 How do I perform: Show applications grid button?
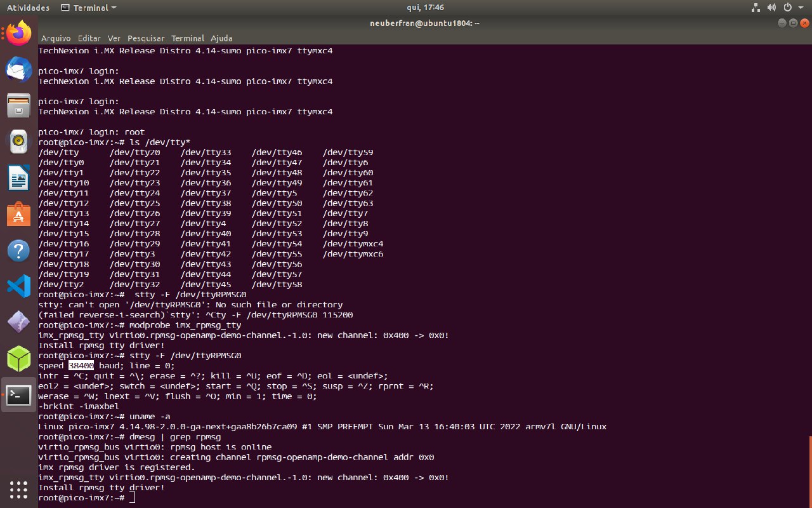[x=19, y=489]
